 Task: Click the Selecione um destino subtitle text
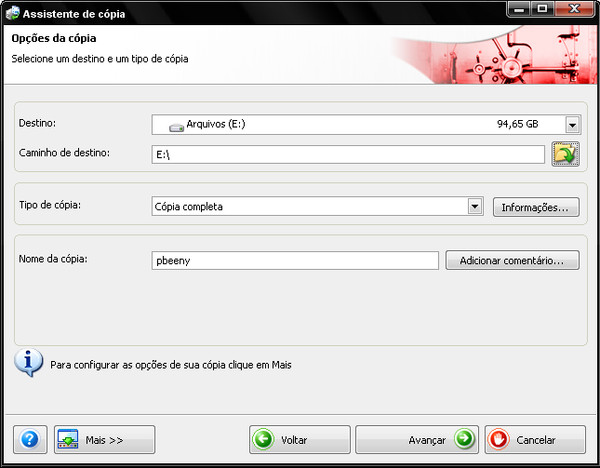pos(100,59)
